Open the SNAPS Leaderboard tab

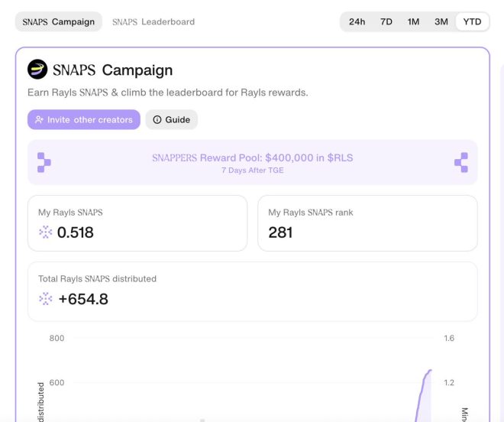pos(153,22)
